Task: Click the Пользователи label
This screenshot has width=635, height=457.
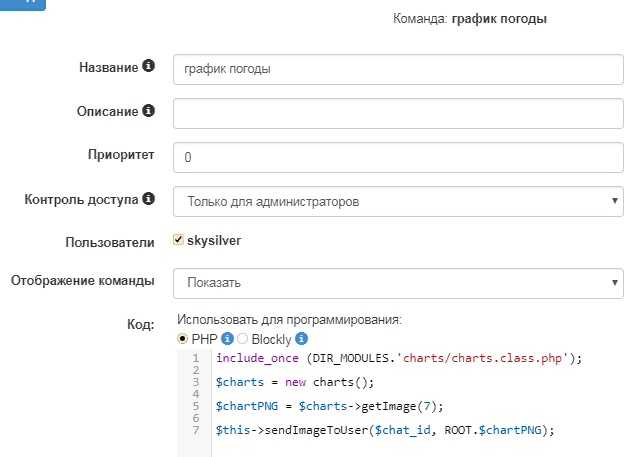Action: (x=110, y=242)
